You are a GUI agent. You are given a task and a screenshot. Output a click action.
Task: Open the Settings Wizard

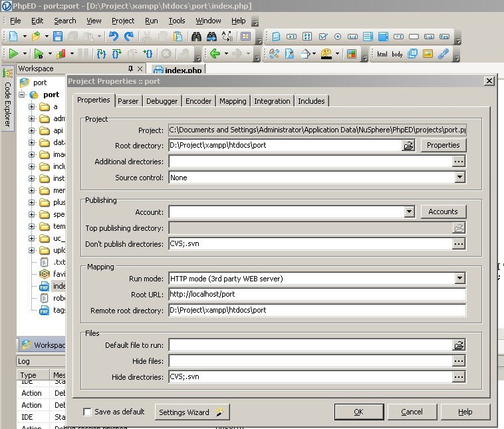pyautogui.click(x=192, y=412)
